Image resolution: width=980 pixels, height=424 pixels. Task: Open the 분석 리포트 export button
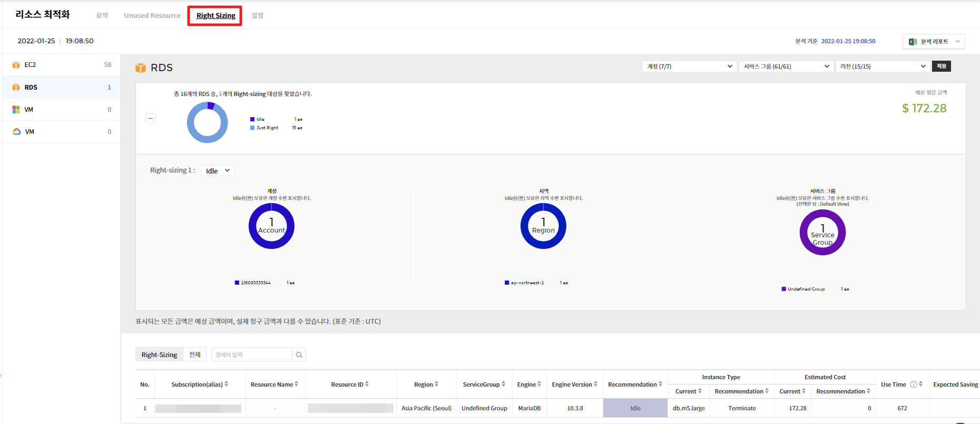934,42
